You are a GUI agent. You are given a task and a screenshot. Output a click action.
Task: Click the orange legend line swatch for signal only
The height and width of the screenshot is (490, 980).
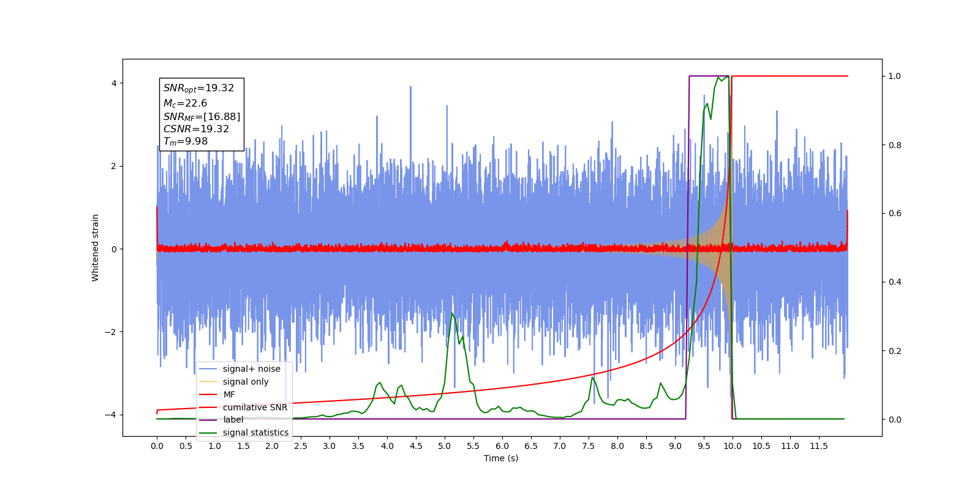click(208, 382)
